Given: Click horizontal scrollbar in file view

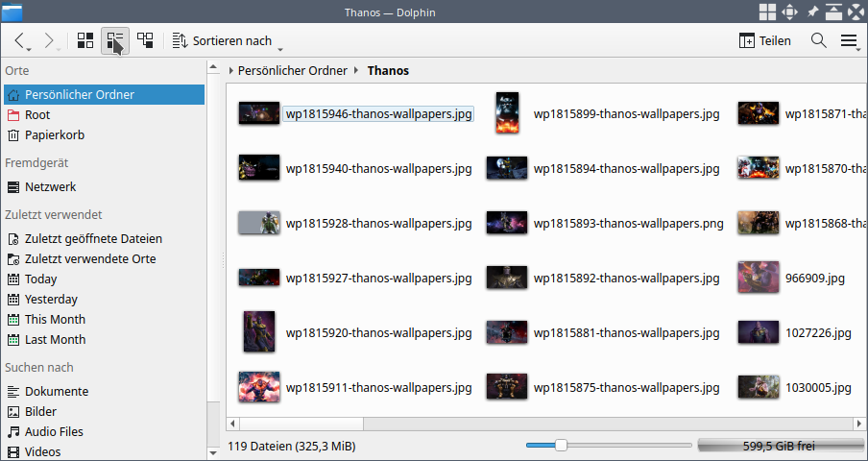Looking at the screenshot, I should point(545,424).
